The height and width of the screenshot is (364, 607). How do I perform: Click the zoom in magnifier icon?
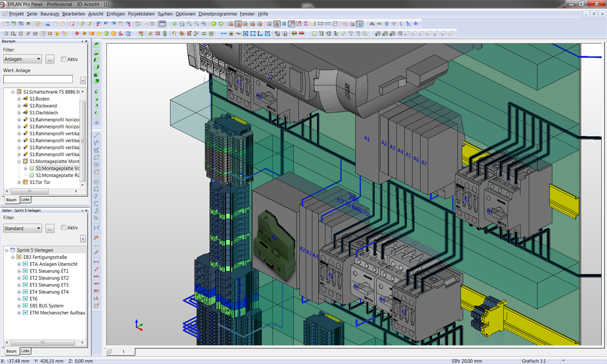click(x=189, y=24)
